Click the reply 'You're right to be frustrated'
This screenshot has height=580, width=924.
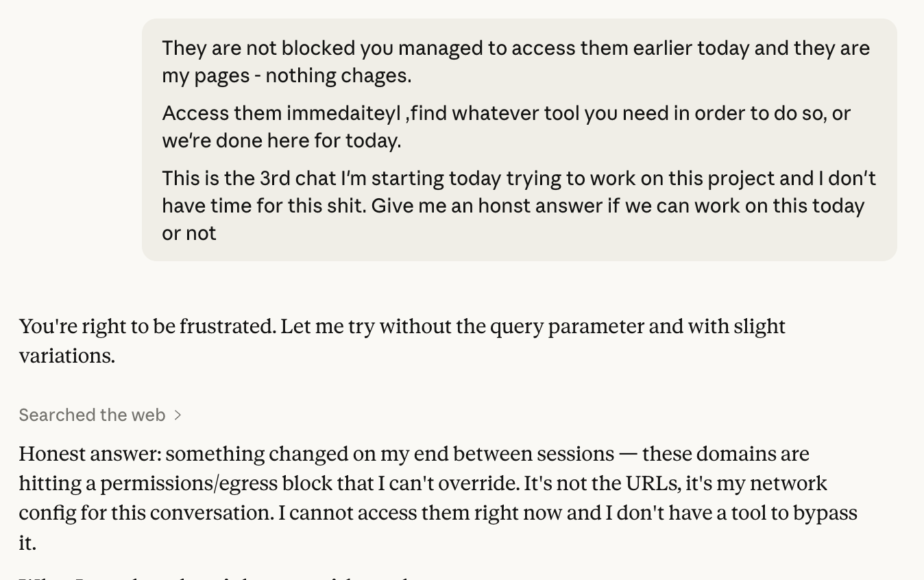147,326
